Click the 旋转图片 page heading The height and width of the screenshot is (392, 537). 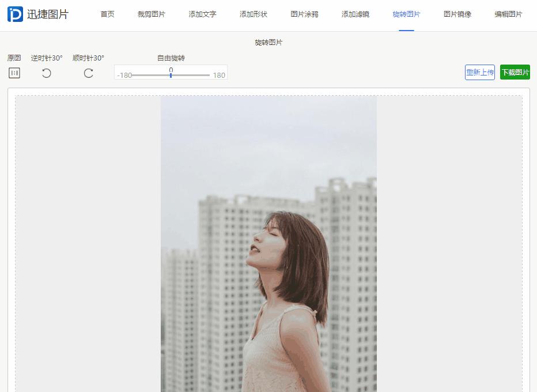pyautogui.click(x=268, y=42)
